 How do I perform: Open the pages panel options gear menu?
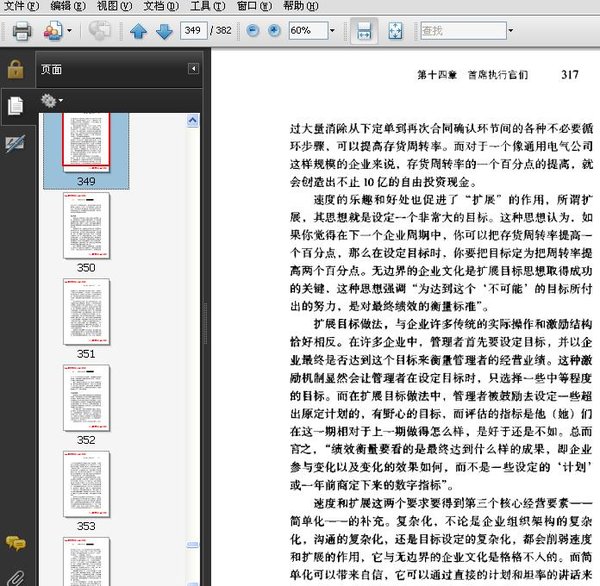[x=51, y=100]
